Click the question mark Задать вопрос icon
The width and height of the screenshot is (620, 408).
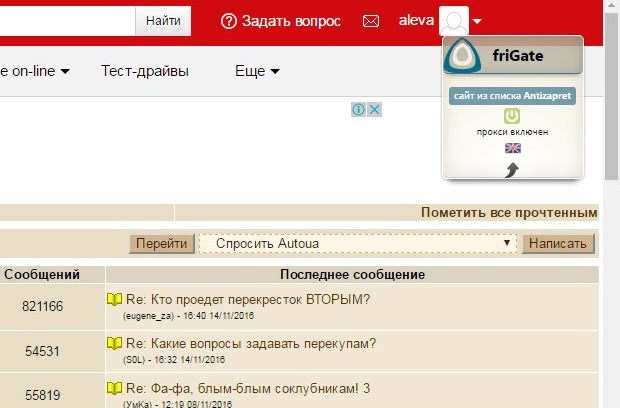coord(229,21)
